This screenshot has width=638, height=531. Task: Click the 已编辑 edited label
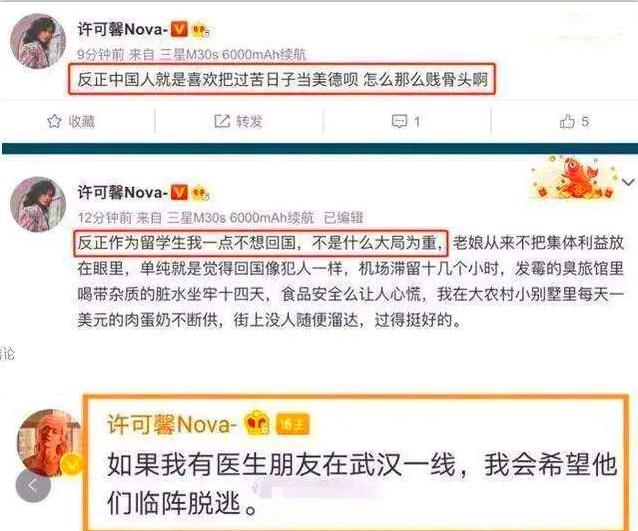343,218
